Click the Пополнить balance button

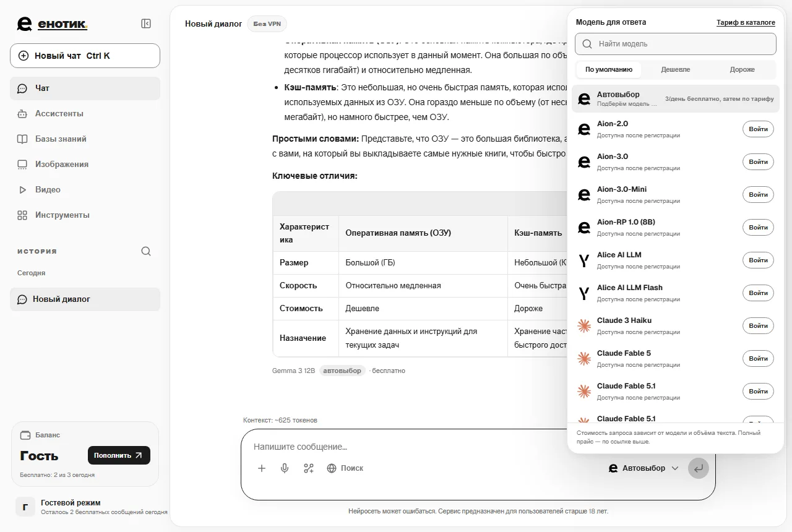pos(119,455)
